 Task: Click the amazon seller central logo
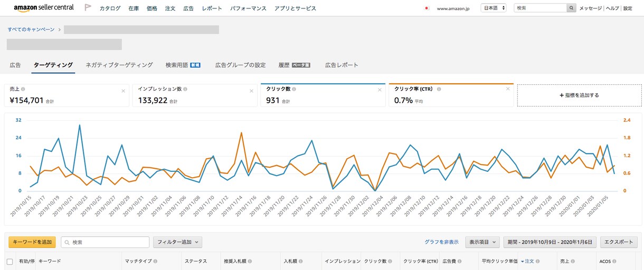(44, 8)
